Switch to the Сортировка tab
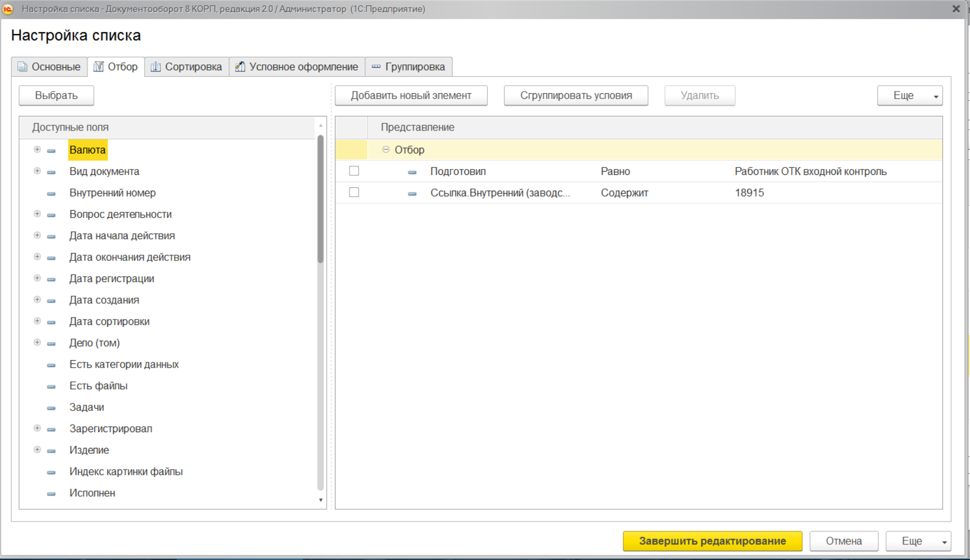Image resolution: width=970 pixels, height=560 pixels. (x=186, y=67)
